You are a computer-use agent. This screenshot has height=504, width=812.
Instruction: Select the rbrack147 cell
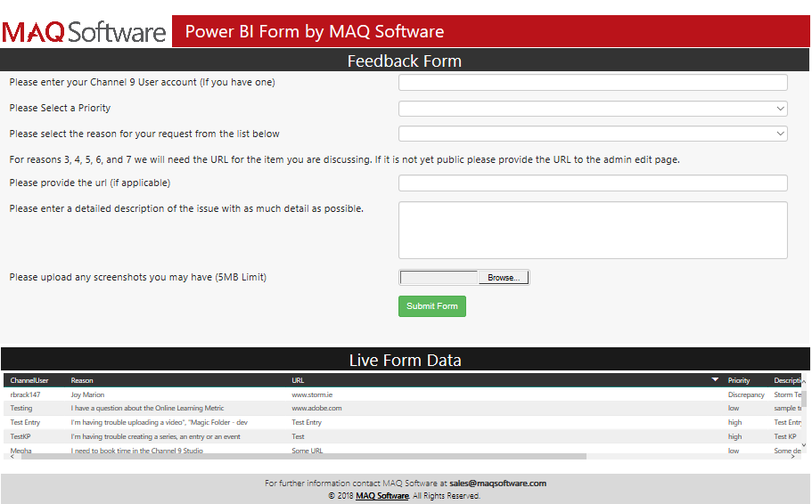click(25, 394)
